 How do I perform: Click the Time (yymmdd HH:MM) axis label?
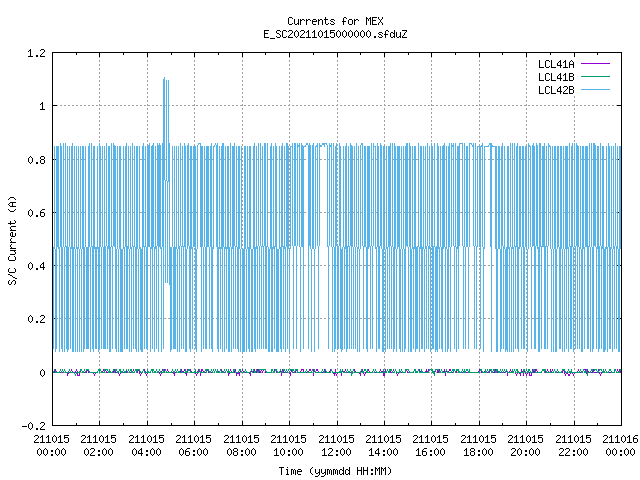click(335, 471)
